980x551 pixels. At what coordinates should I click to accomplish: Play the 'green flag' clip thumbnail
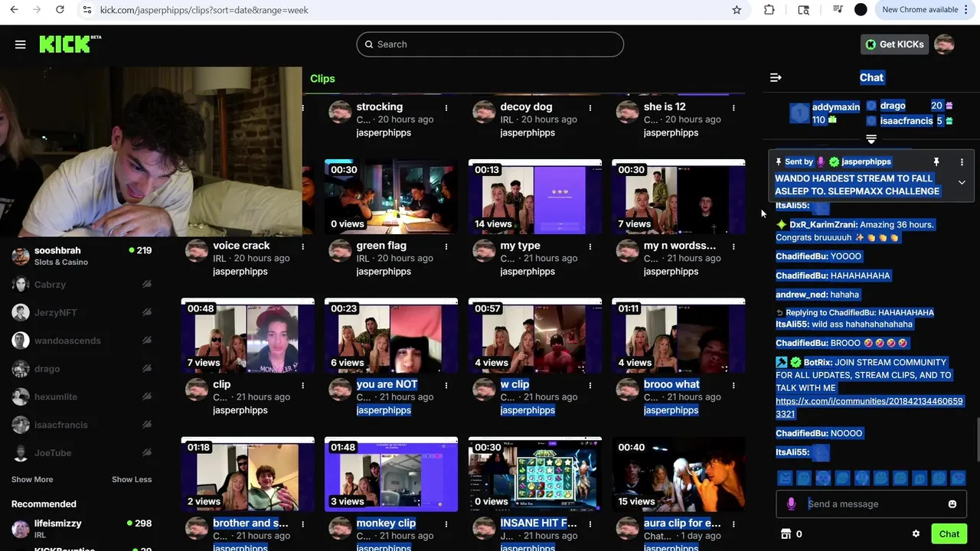click(x=391, y=197)
